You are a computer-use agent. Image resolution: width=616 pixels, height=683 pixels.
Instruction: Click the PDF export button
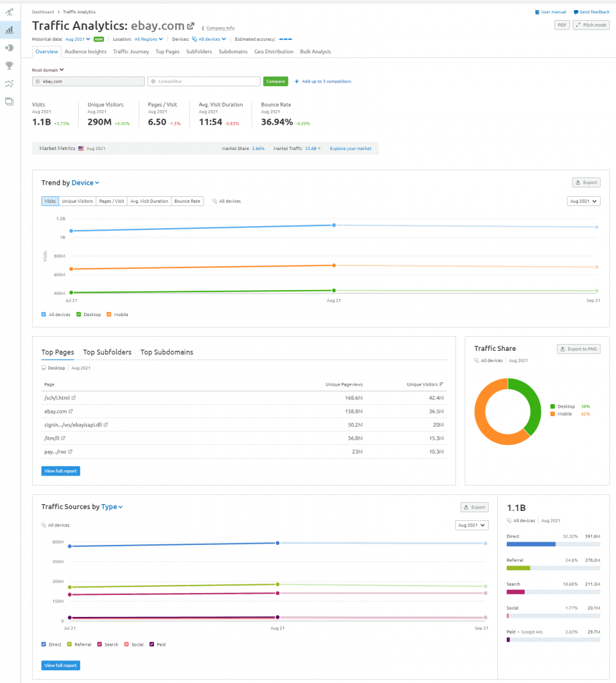tap(562, 25)
